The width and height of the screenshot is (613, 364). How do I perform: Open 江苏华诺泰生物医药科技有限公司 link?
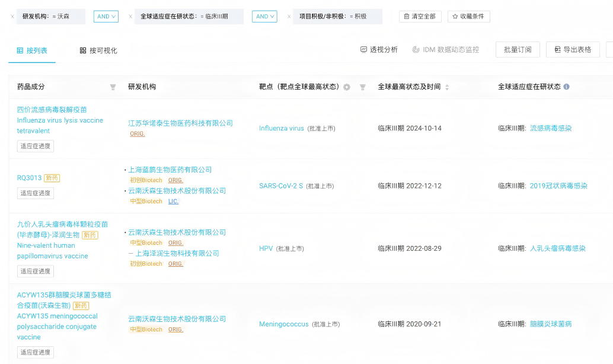click(180, 123)
